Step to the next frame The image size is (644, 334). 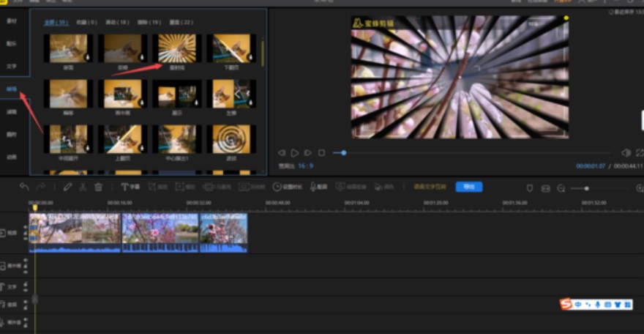(x=308, y=152)
